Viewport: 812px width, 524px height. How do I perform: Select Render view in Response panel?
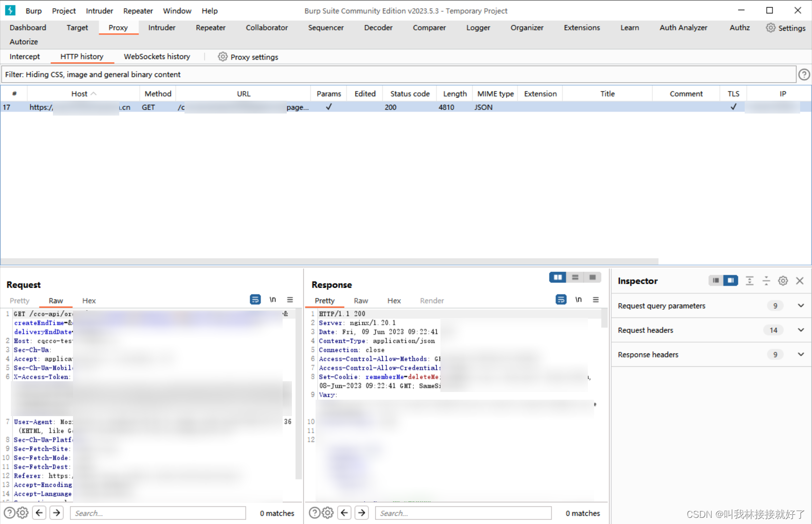click(432, 301)
